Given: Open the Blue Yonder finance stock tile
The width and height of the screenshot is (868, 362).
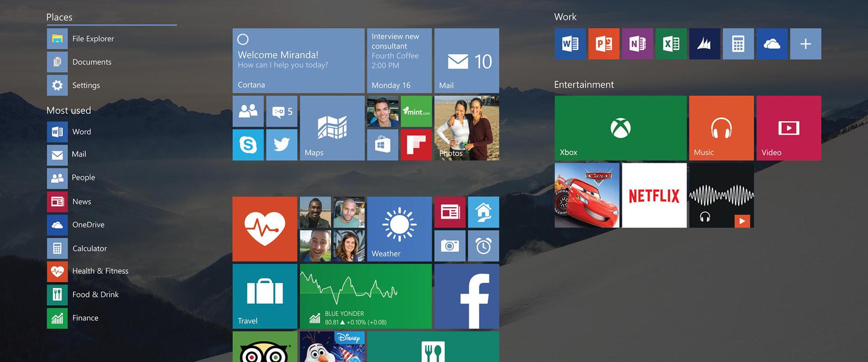Looking at the screenshot, I should [366, 296].
